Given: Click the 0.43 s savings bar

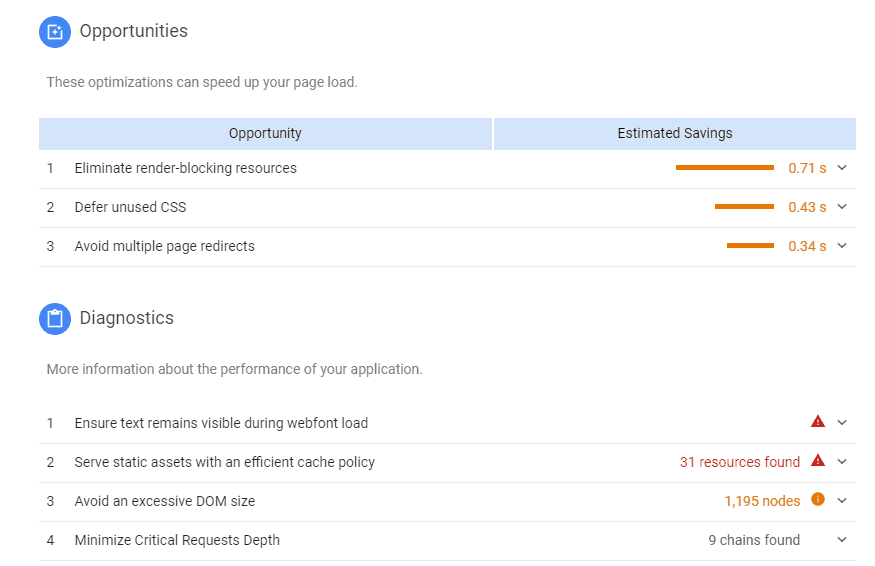Looking at the screenshot, I should (x=744, y=207).
